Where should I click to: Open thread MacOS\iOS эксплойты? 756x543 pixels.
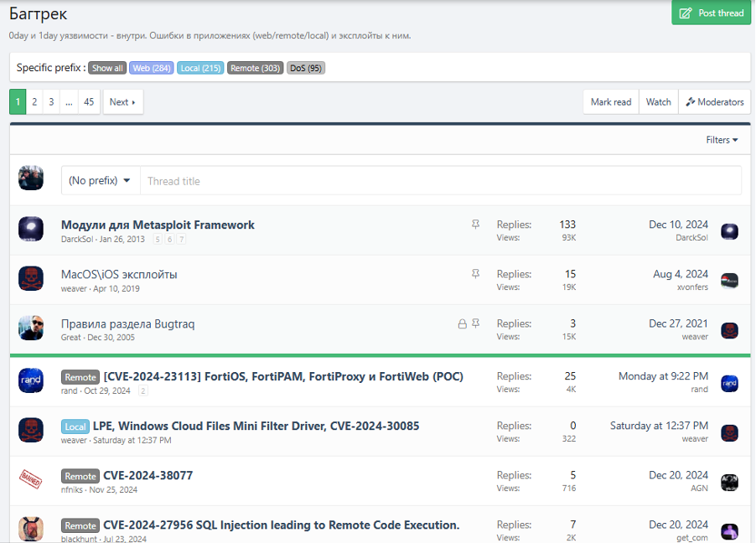coord(119,274)
